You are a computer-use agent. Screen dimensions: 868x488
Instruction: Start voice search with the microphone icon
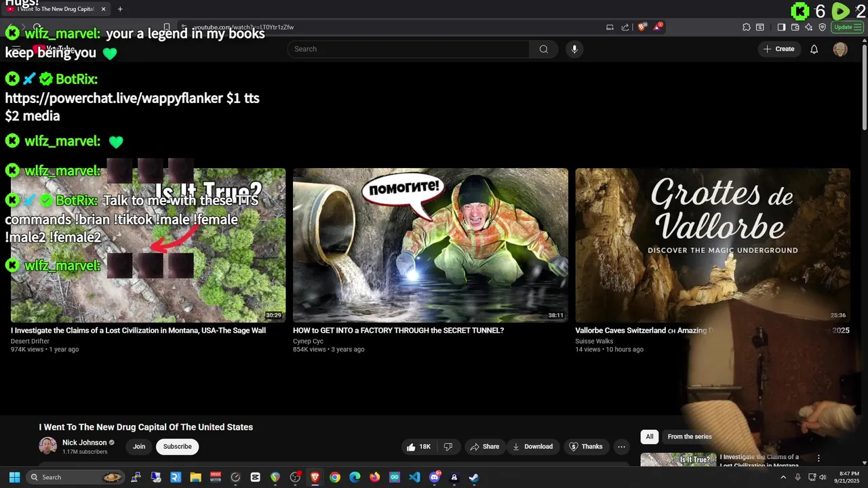(574, 49)
